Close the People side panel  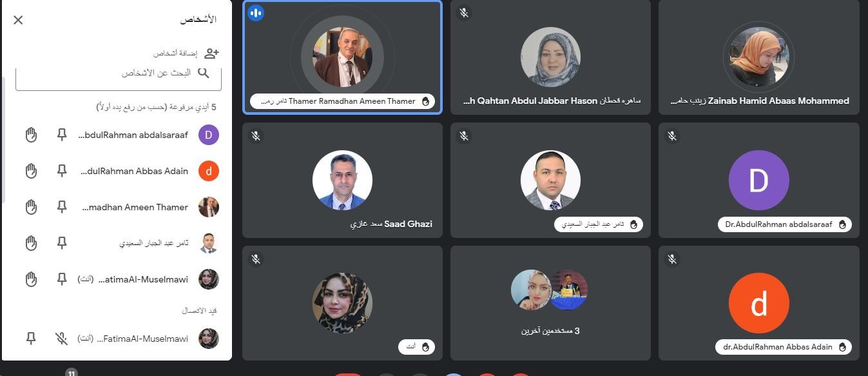(18, 20)
